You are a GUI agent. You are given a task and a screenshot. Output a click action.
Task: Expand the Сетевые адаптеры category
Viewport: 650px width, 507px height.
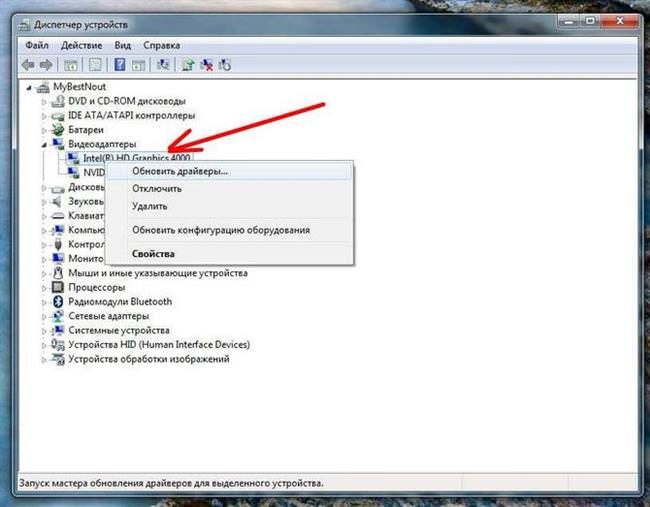point(44,316)
